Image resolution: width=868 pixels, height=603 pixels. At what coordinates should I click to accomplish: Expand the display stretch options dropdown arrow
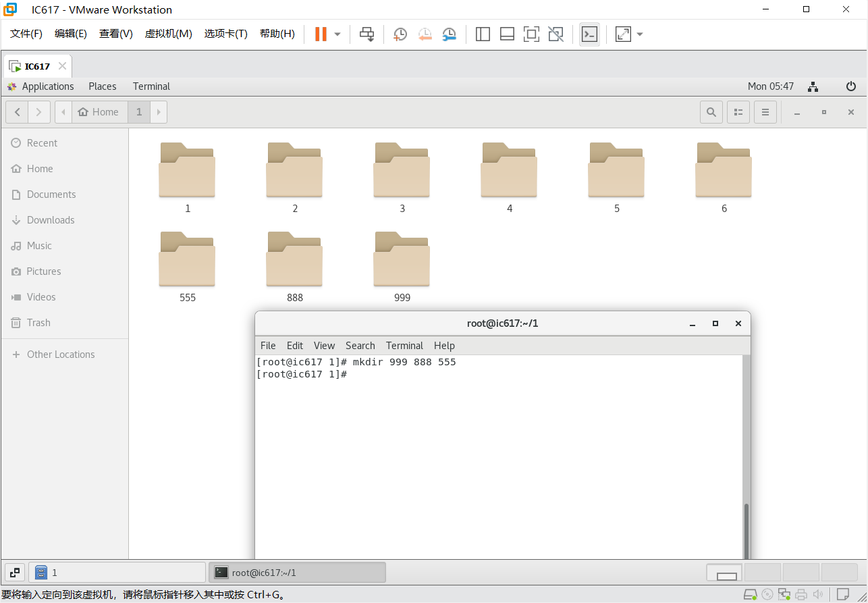(640, 34)
